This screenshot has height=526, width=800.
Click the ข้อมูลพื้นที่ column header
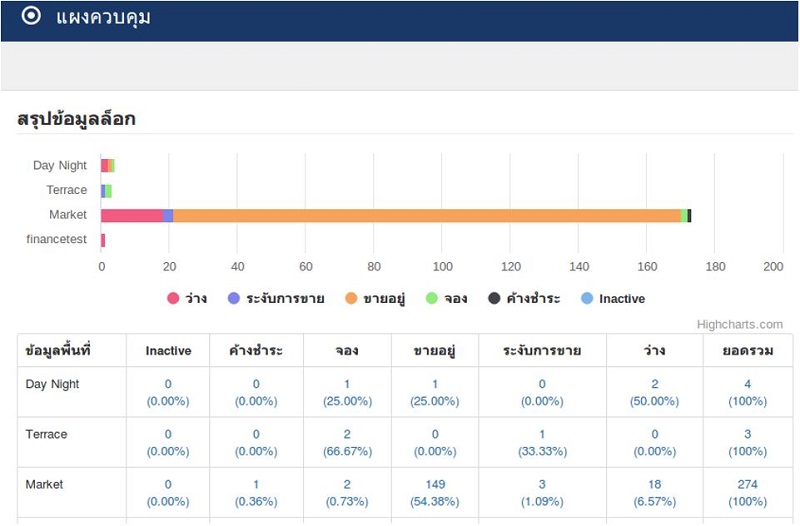click(x=58, y=350)
